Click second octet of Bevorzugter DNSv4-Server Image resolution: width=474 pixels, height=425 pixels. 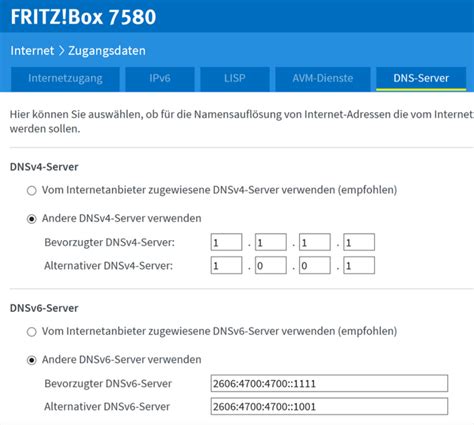[271, 242]
